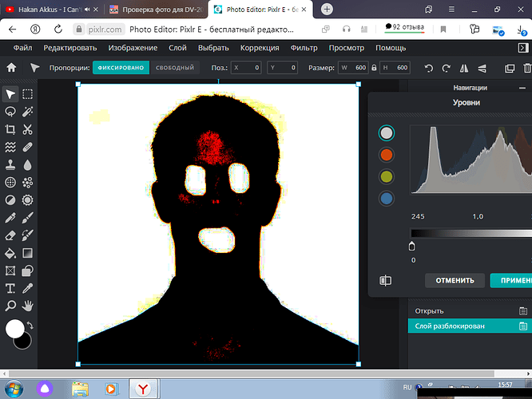Select the globe-grid tool icon
The height and width of the screenshot is (399, 532).
[x=10, y=183]
